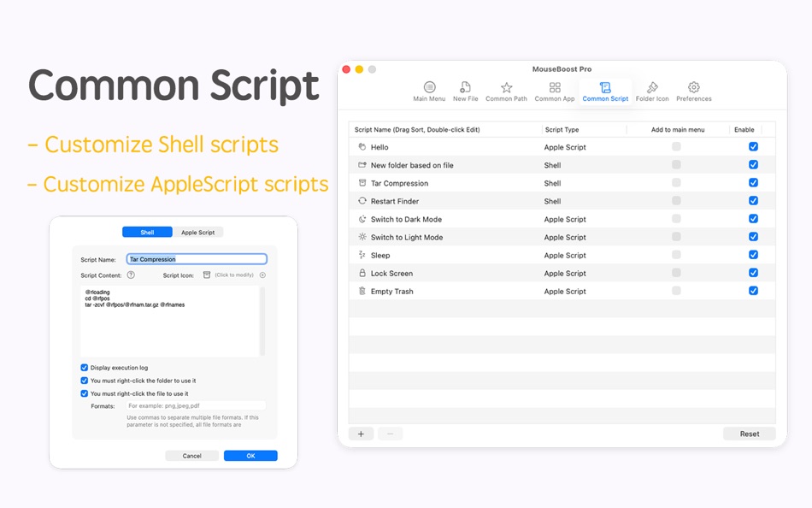Switch to the Apple Script segment tab
812x508 pixels.
coord(197,233)
